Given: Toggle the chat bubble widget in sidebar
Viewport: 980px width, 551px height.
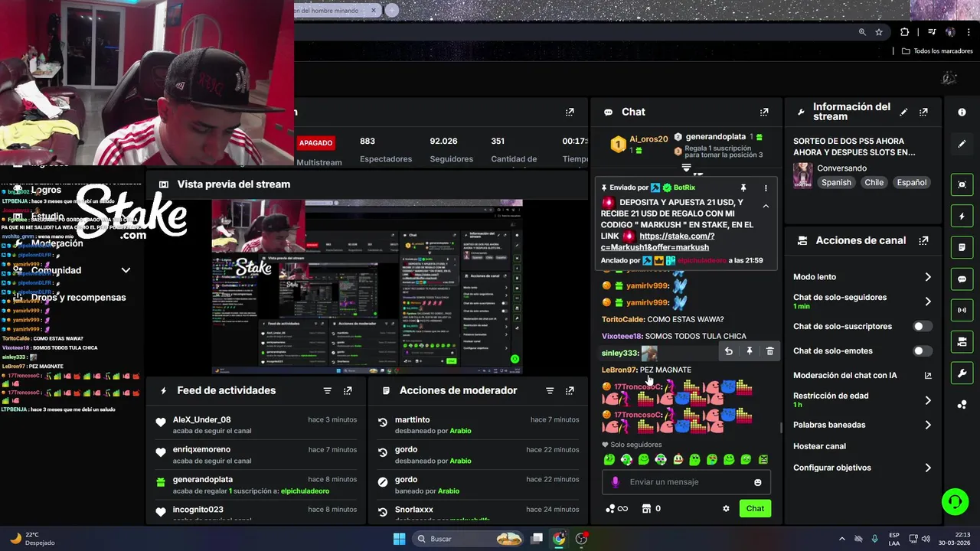Looking at the screenshot, I should tap(962, 279).
